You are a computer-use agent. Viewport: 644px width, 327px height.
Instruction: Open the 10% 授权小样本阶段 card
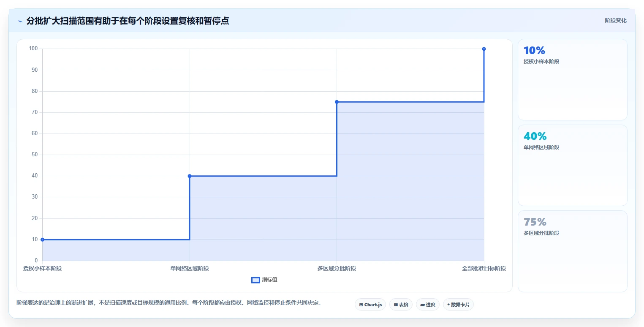[x=572, y=79]
